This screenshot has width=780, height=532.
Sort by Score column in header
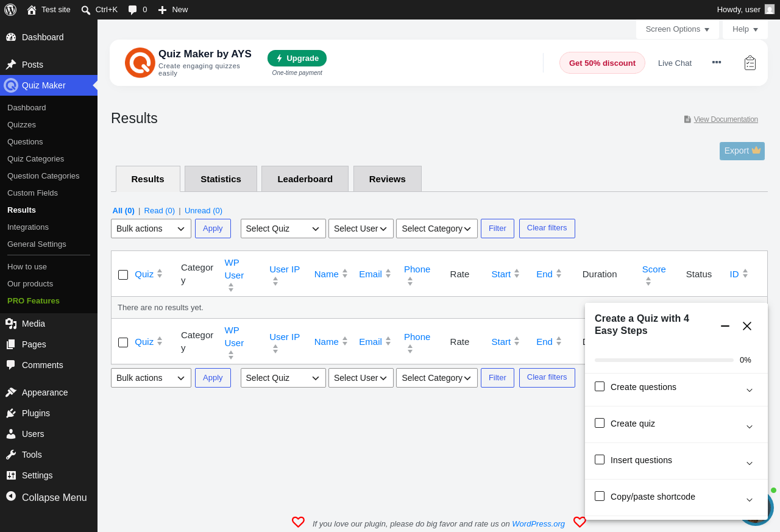[x=654, y=274]
